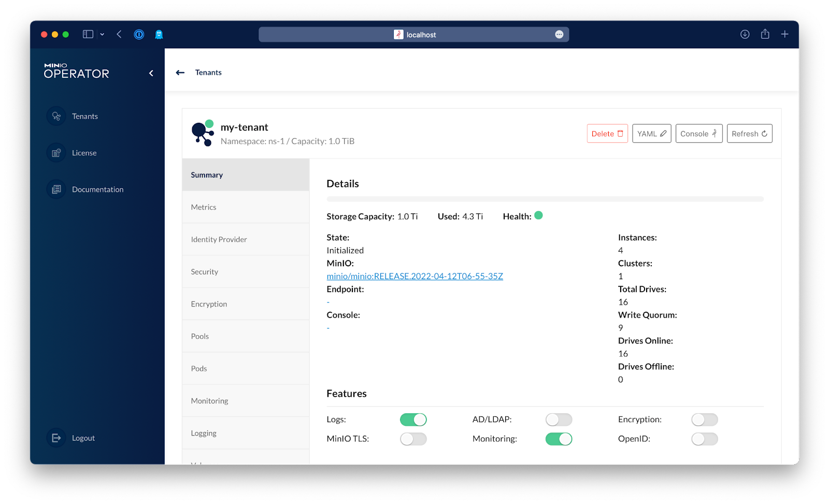The width and height of the screenshot is (829, 504).
Task: Open Safari downloads icon
Action: pyautogui.click(x=745, y=34)
